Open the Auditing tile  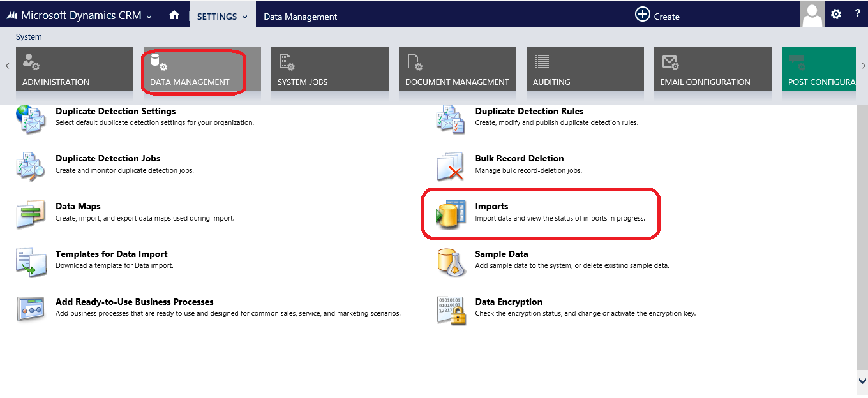(585, 69)
